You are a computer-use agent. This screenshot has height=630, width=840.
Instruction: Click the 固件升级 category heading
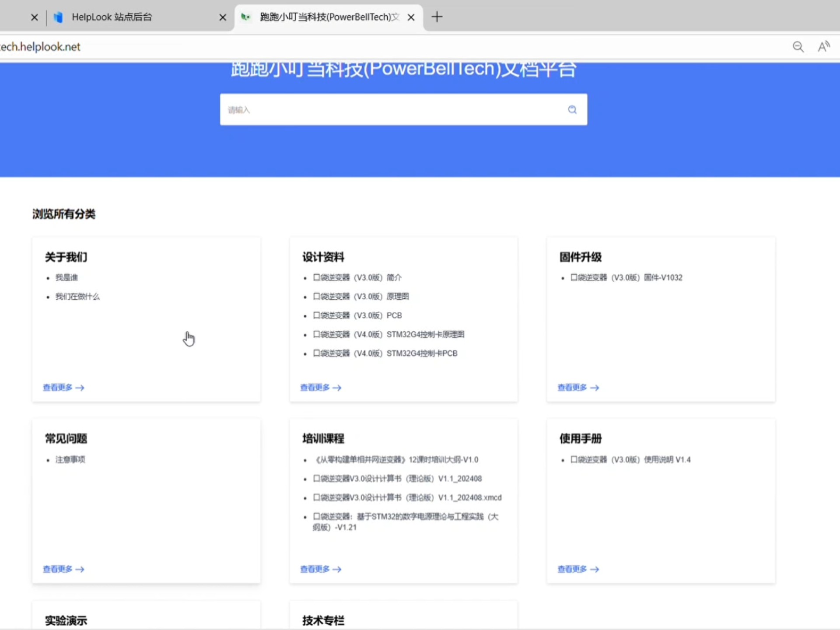581,257
